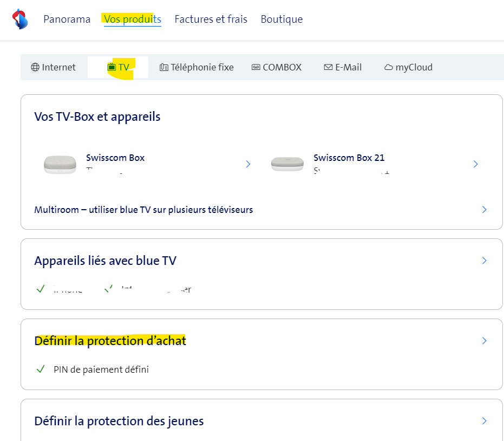Open the Swisscom Box 21 chevron arrow
504x441 pixels.
click(x=475, y=164)
